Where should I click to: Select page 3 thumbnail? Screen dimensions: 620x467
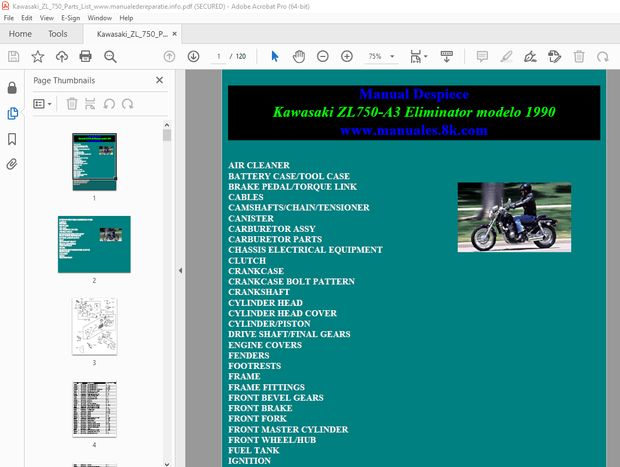tap(94, 327)
